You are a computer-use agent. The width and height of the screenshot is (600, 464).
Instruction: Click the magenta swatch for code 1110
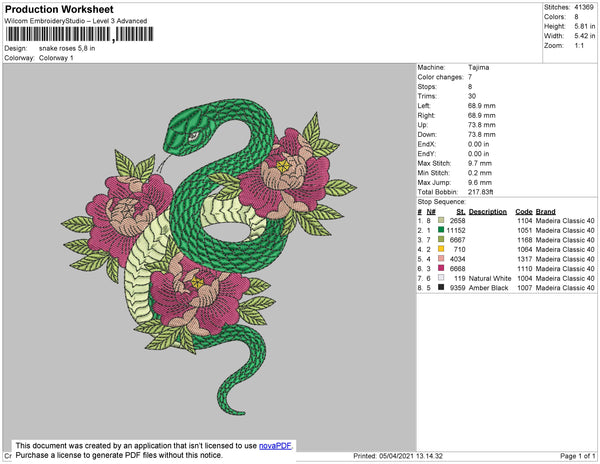click(x=441, y=268)
